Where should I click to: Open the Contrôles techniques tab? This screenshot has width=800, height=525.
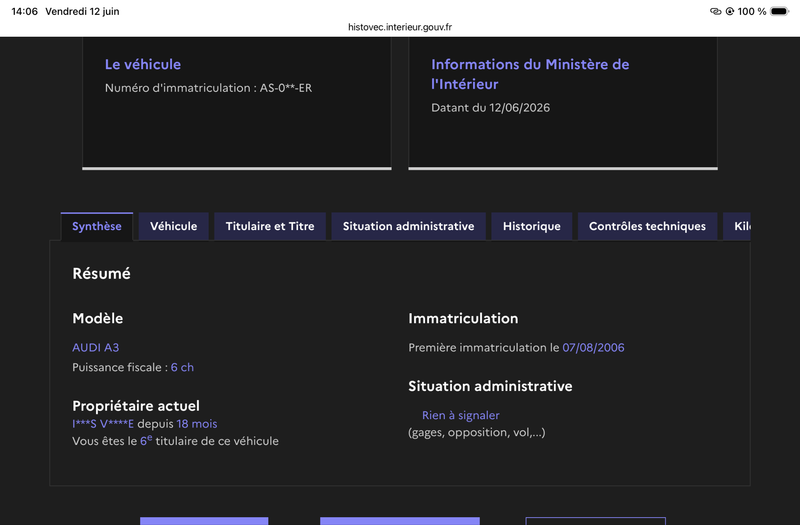point(647,226)
